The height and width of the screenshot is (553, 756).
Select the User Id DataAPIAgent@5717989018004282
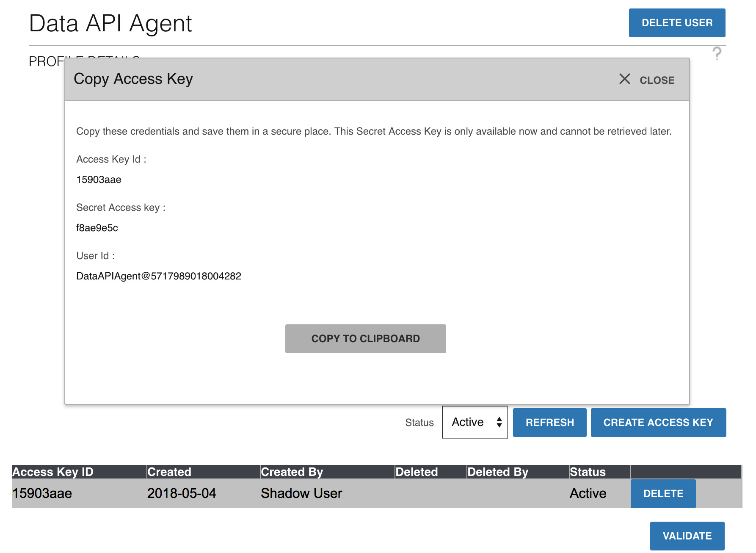[158, 276]
